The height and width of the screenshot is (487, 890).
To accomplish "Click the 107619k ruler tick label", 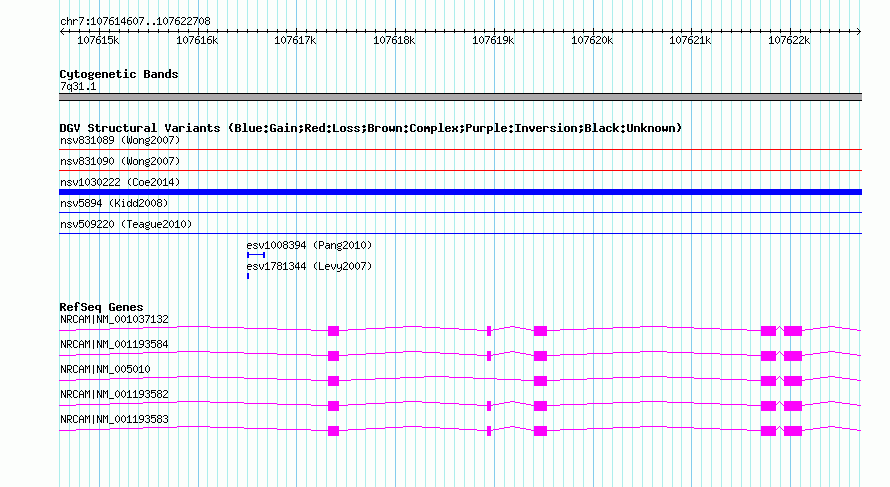I will tap(493, 40).
